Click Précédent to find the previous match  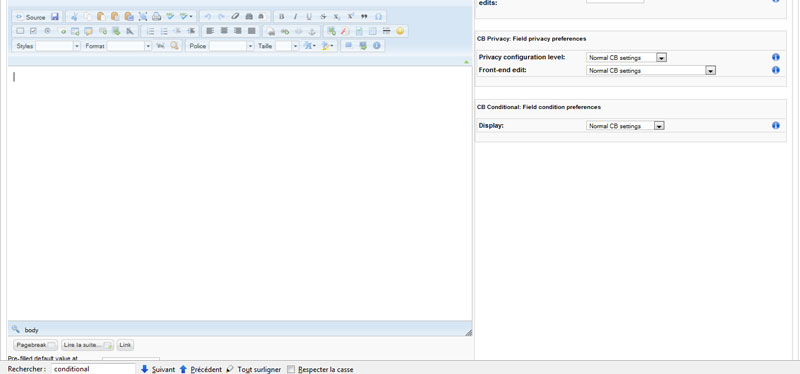point(201,369)
